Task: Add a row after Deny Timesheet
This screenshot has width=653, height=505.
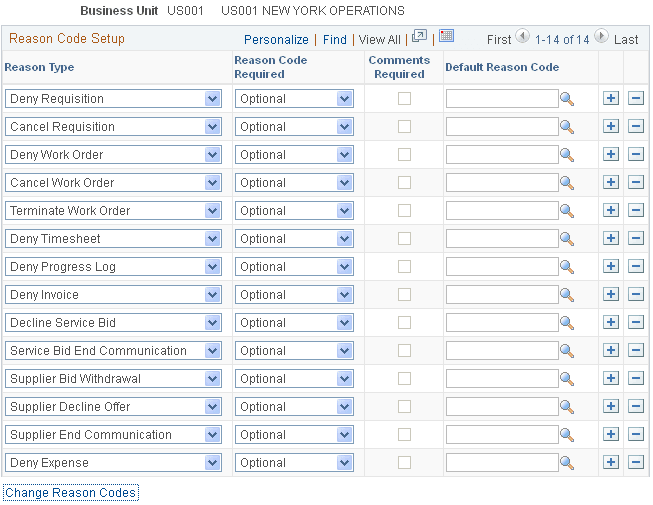Action: (x=611, y=239)
